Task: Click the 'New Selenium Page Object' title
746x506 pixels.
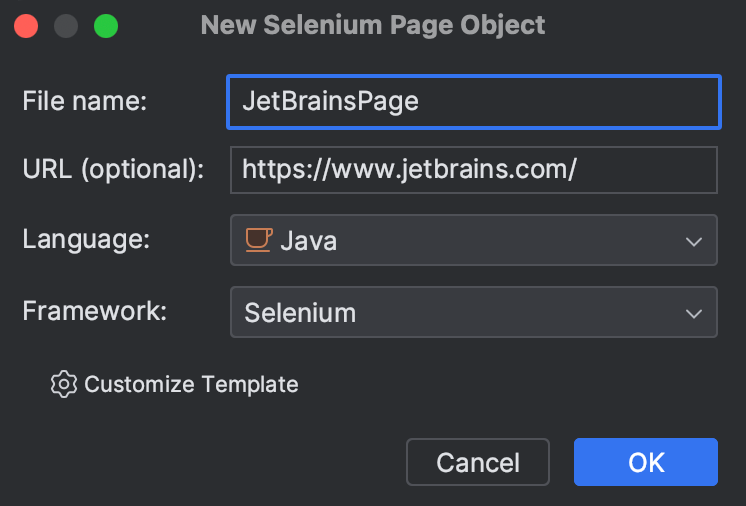Action: 373,25
